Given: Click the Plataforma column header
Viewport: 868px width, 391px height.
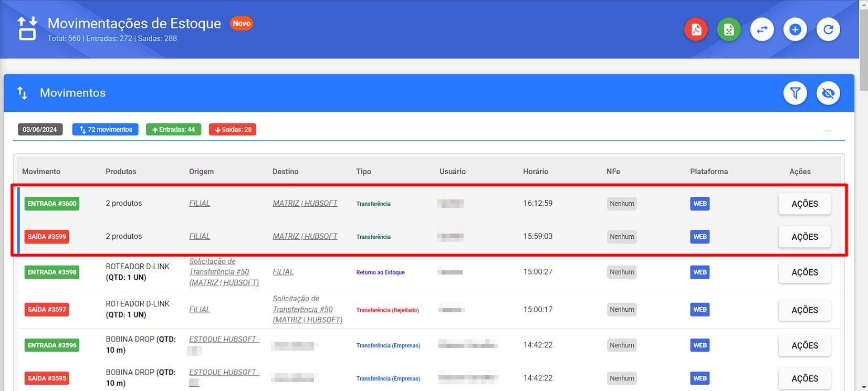Looking at the screenshot, I should [709, 172].
